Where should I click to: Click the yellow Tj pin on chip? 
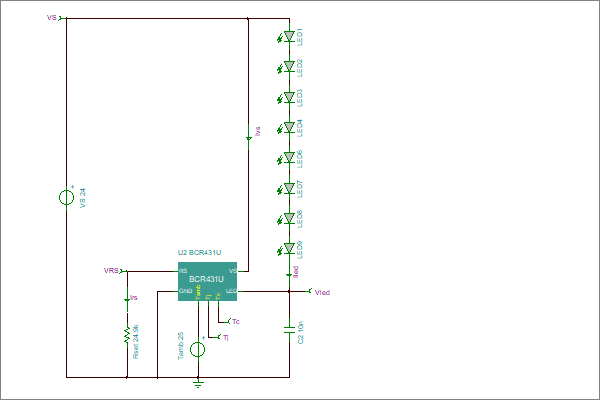[209, 297]
